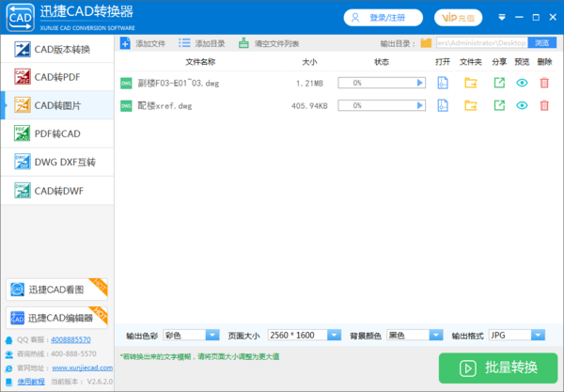Open the www.xunjiecad.com website link
The height and width of the screenshot is (392, 564).
[x=83, y=368]
